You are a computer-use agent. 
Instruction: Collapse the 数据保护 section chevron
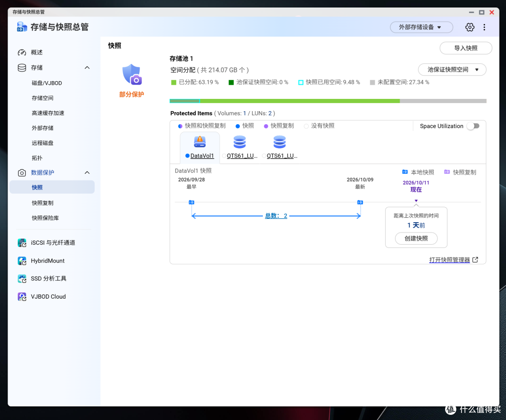(x=87, y=172)
